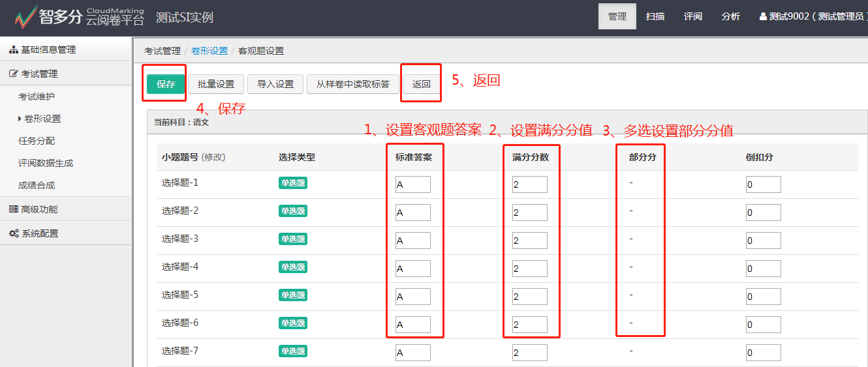
Task: Click the 系统配置 gears icon
Action: pos(14,233)
